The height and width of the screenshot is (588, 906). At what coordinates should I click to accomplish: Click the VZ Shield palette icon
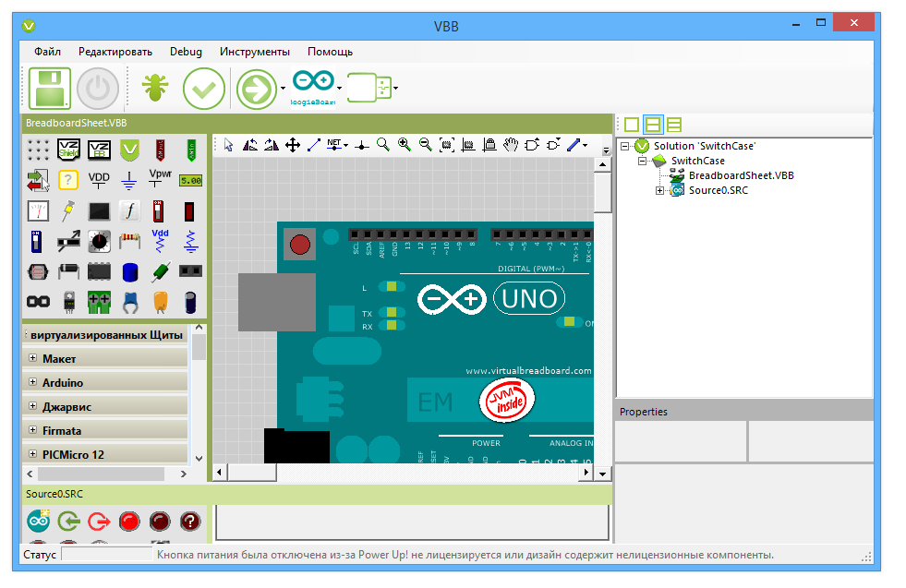68,150
